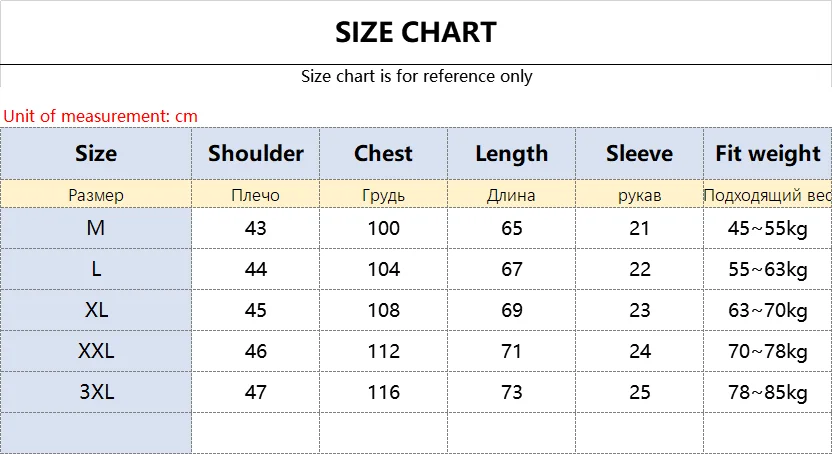Click the XXL size row label
This screenshot has height=454, width=832.
pyautogui.click(x=96, y=351)
